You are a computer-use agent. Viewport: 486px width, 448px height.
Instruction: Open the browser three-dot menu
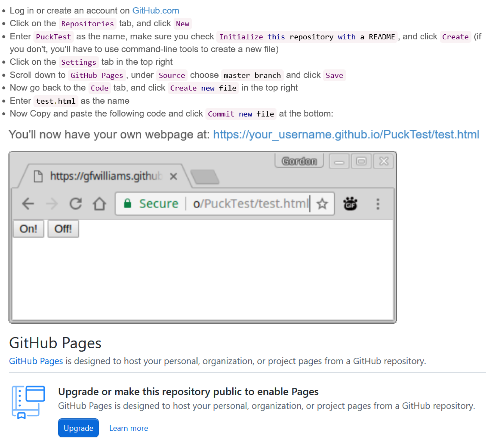pos(378,204)
